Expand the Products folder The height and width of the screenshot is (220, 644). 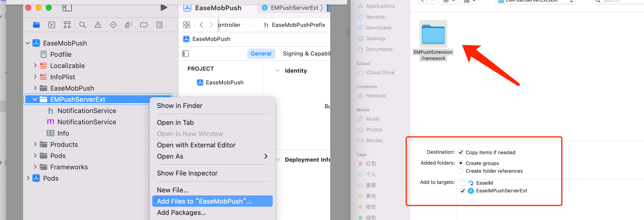coord(35,145)
